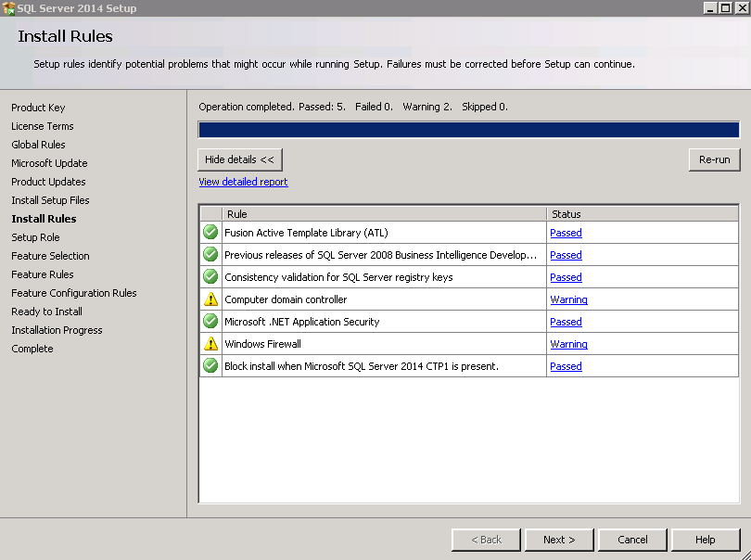The width and height of the screenshot is (751, 560).
Task: Click rule text 'Consistency validation for SQL Server registry keys'
Action: click(x=338, y=277)
